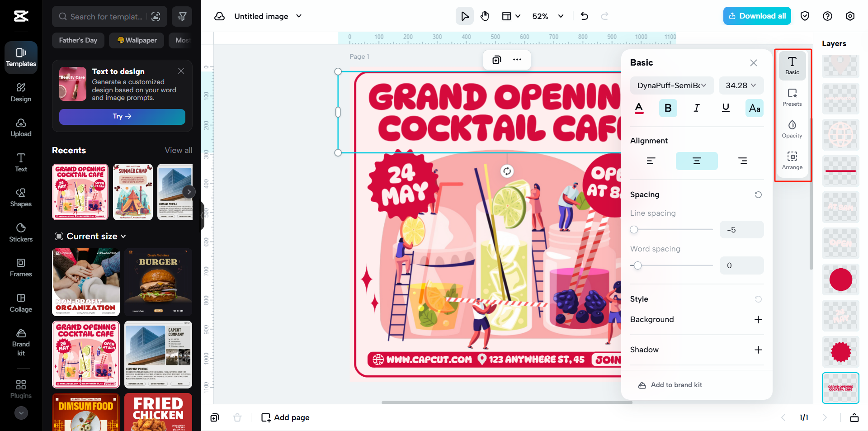
Task: Open the text Presets panel
Action: click(x=792, y=97)
